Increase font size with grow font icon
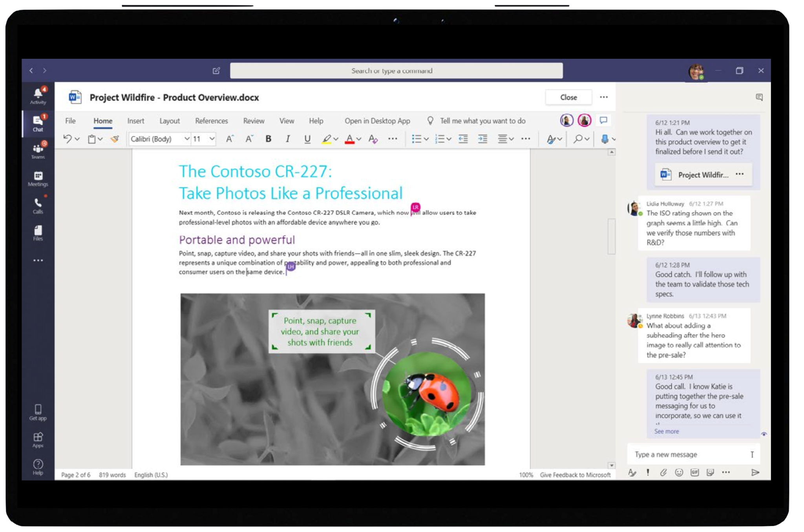This screenshot has height=532, width=804. [230, 139]
